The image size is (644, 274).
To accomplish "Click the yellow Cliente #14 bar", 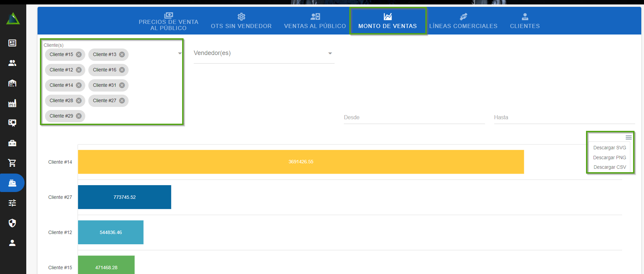I will [301, 162].
